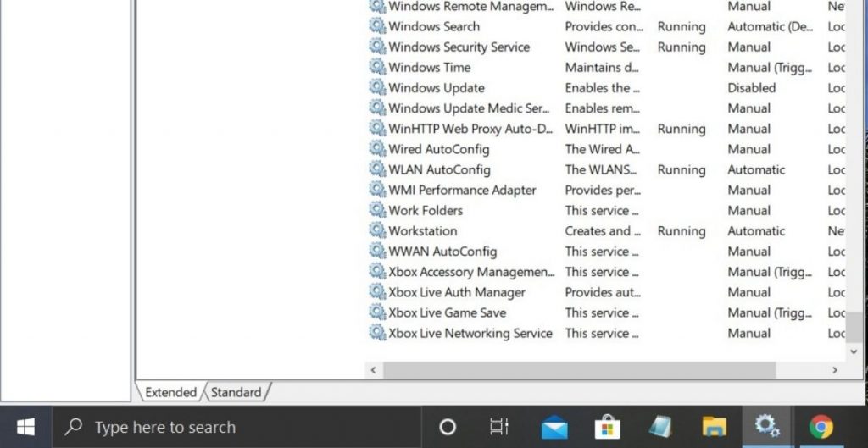
Task: Launch Microsoft Store from the taskbar
Action: click(x=607, y=427)
